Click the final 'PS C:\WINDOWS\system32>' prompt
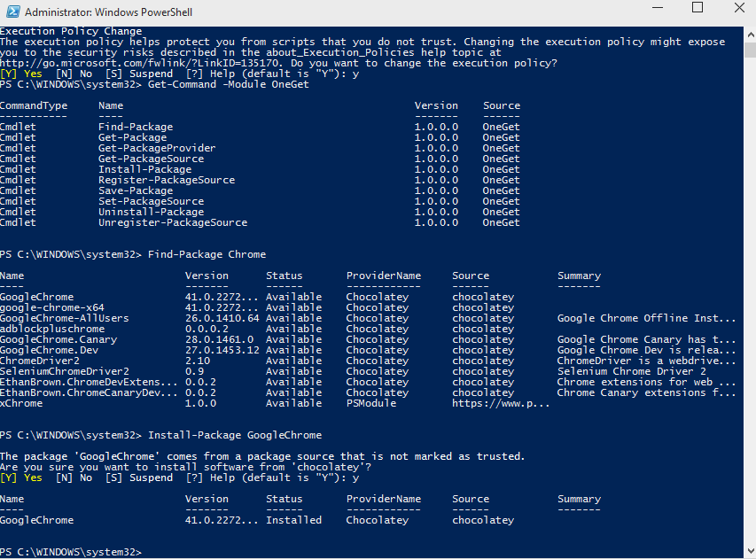 (x=71, y=552)
